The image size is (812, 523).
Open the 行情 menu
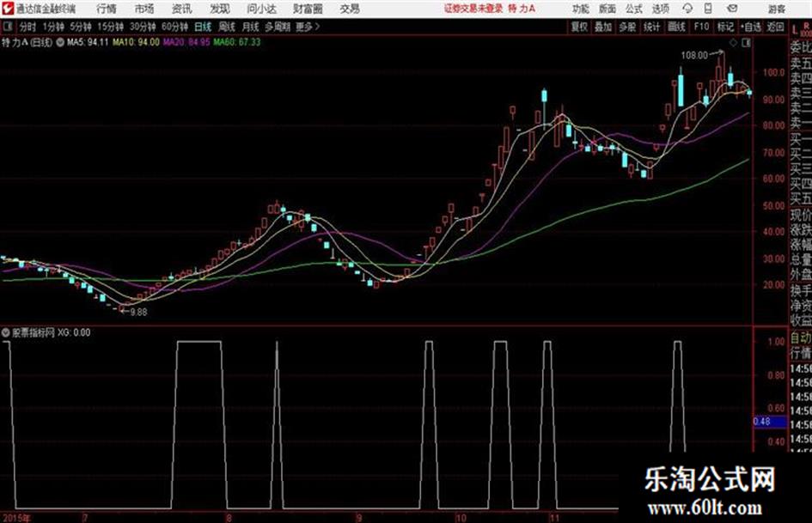(x=107, y=9)
